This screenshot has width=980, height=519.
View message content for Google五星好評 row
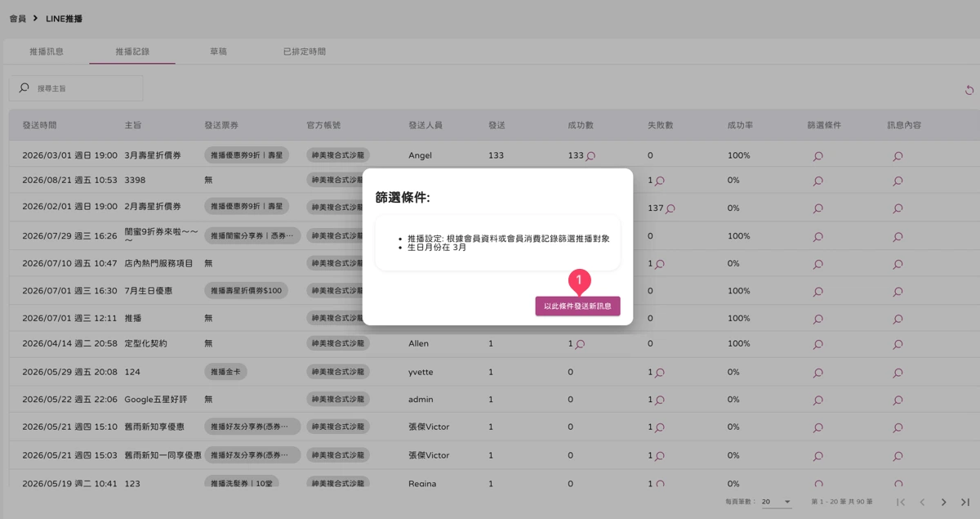coord(898,400)
